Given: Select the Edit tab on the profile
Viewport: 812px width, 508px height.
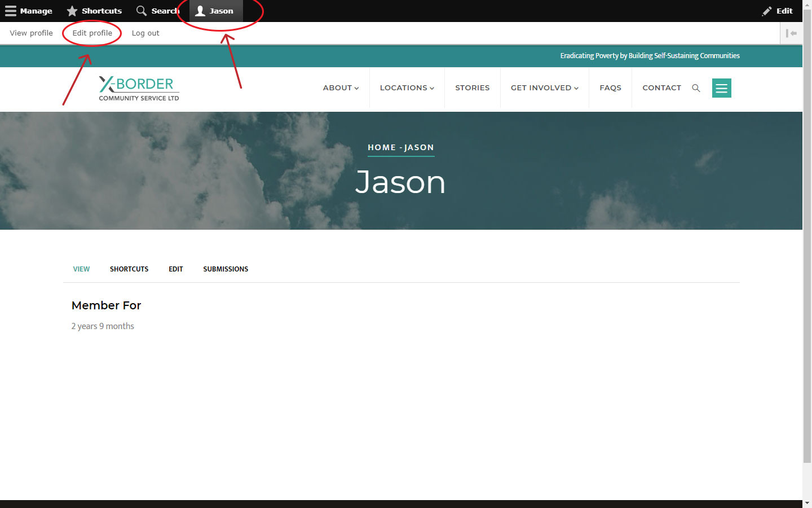Looking at the screenshot, I should (176, 269).
